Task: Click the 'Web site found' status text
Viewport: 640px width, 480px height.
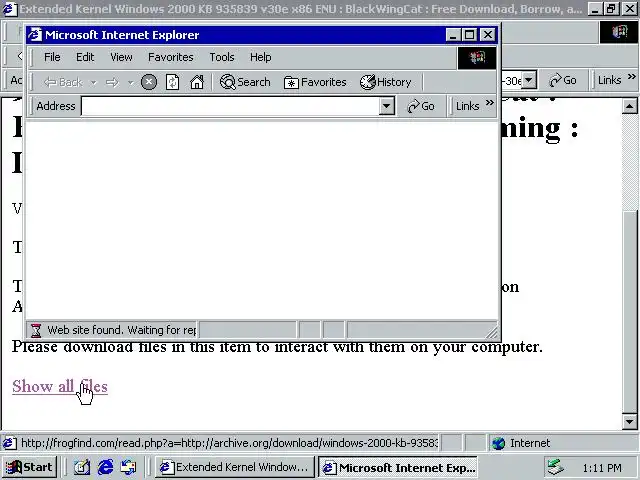Action: click(x=121, y=330)
